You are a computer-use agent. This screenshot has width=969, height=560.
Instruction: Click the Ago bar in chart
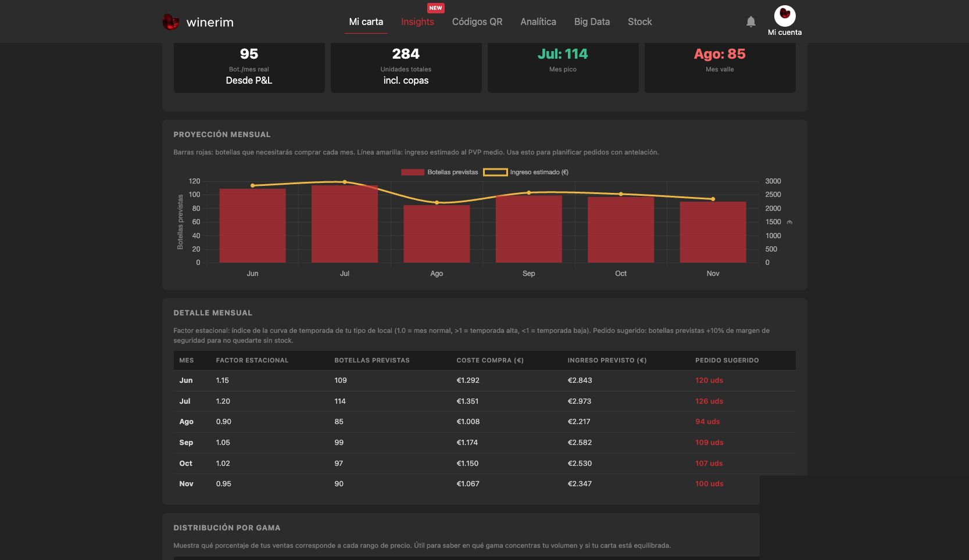coord(437,234)
